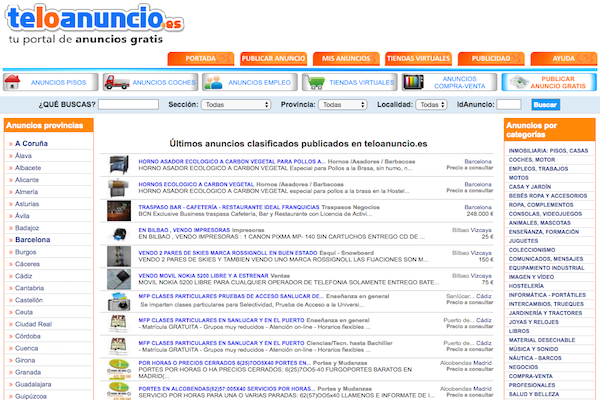Select Alicante province
The image size is (600, 400).
click(x=27, y=180)
